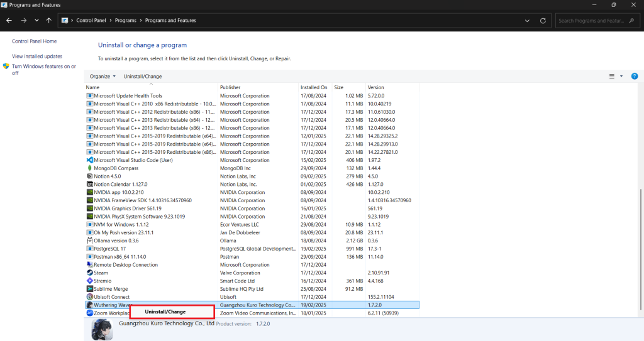Select the Microsoft Visual Studio Code icon
The width and height of the screenshot is (644, 341).
(89, 160)
